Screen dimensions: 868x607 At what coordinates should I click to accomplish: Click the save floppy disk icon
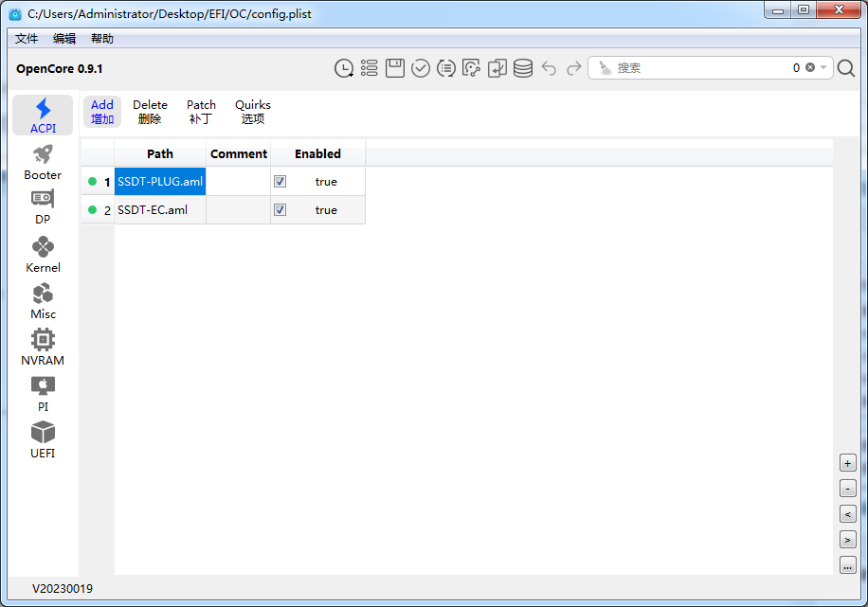(395, 68)
